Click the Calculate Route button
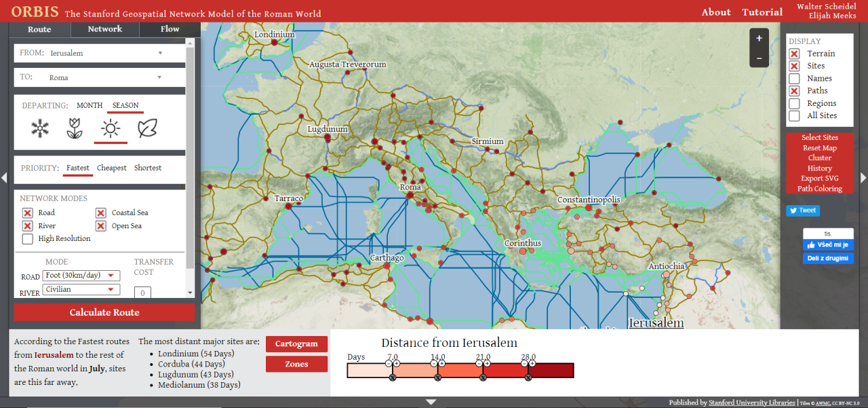 (104, 312)
